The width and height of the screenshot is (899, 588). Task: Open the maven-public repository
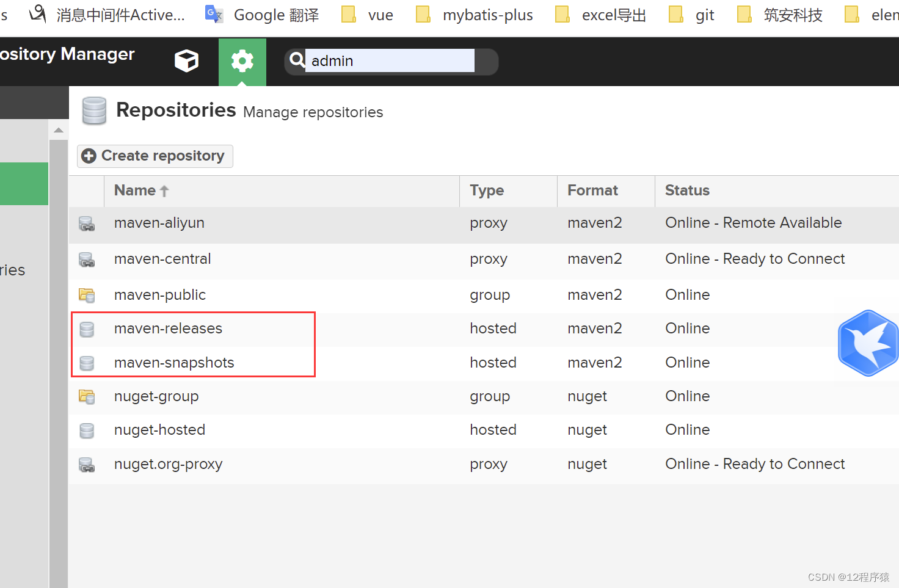click(160, 295)
